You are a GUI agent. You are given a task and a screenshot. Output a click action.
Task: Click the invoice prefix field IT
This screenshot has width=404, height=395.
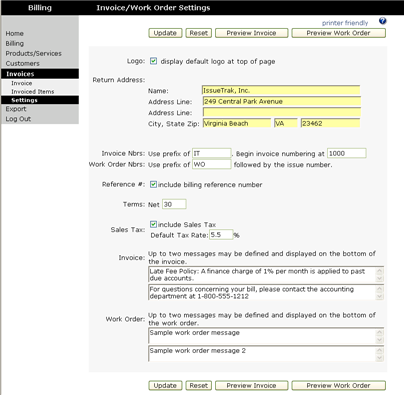click(212, 153)
